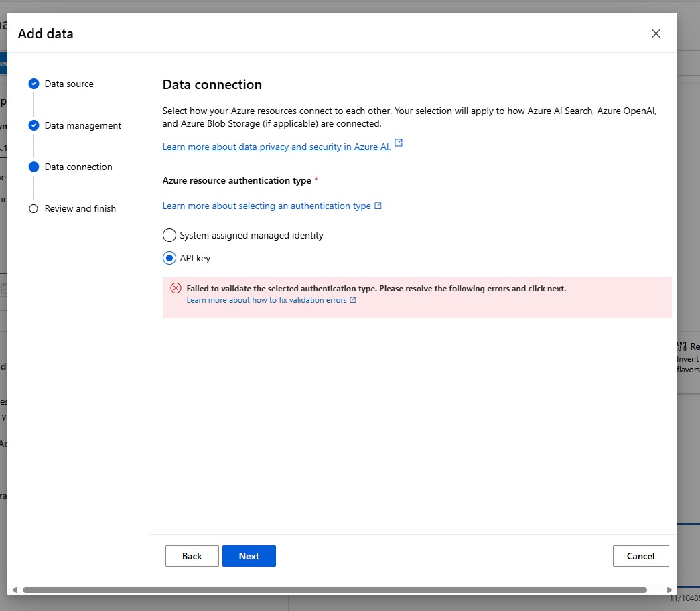Select the Data connection step

coord(78,167)
